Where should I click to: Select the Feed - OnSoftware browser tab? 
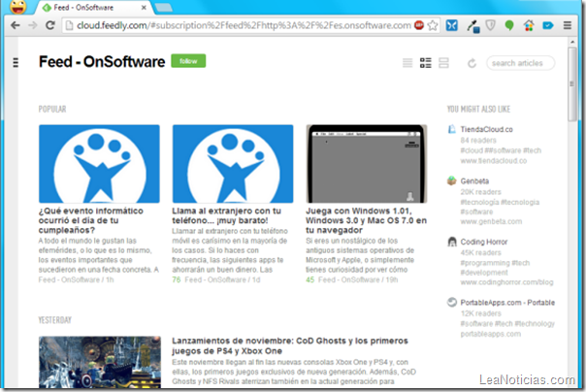click(x=91, y=8)
